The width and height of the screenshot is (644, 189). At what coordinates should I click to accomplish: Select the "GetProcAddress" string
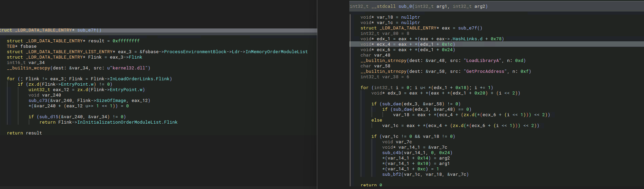click(x=485, y=71)
